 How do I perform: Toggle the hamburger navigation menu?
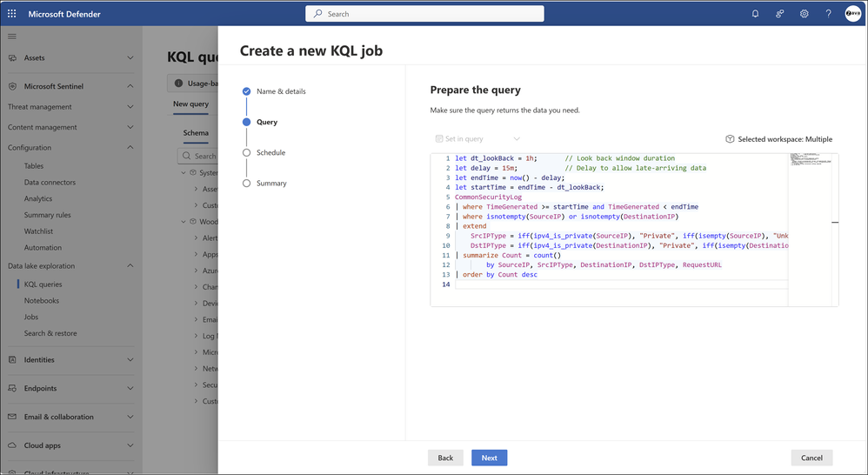[x=12, y=37]
